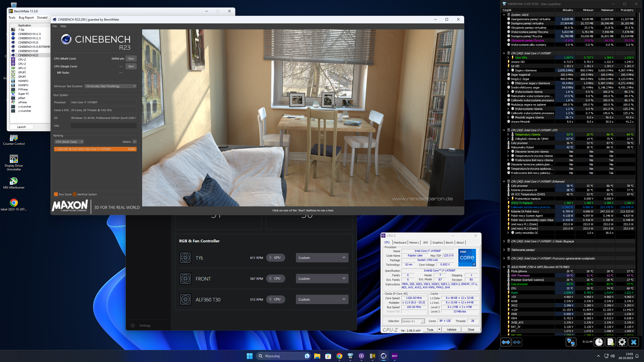Screen dimensions: 644x362
Task: Open Custom dropdown for FRONT fan
Action: pyautogui.click(x=322, y=279)
